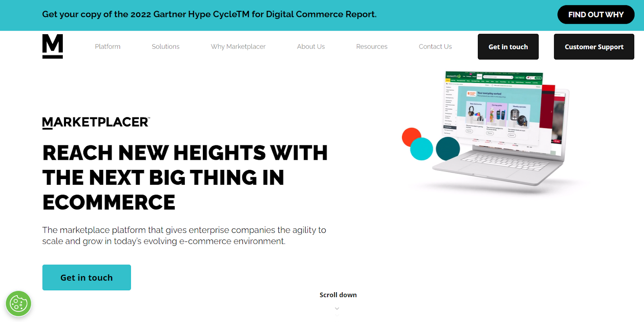Screen dimensions: 644x322
Task: Click the Scroll down label
Action: point(338,295)
